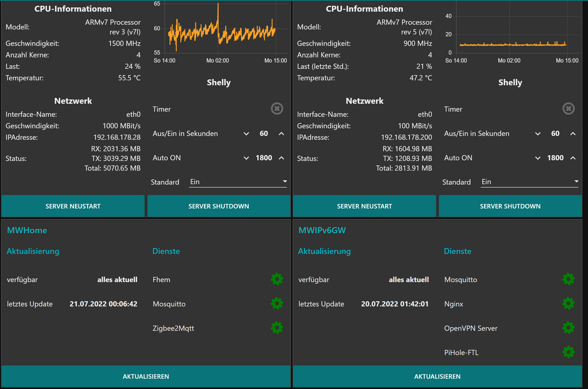Click Aktualisieren button under MWIPv6GW
588x389 pixels.
pyautogui.click(x=438, y=376)
